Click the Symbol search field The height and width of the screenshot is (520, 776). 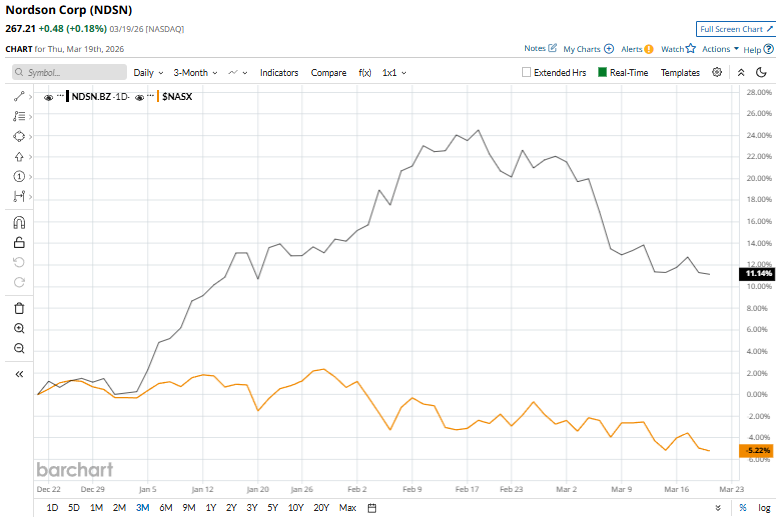pos(70,73)
